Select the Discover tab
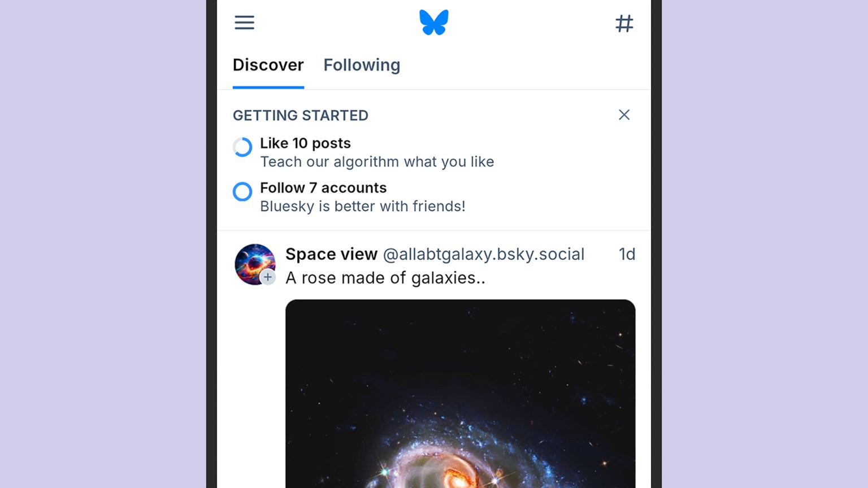 pyautogui.click(x=268, y=65)
